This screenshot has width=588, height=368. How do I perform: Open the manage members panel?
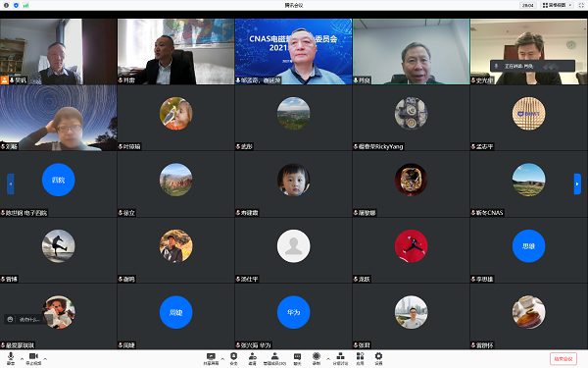274,358
